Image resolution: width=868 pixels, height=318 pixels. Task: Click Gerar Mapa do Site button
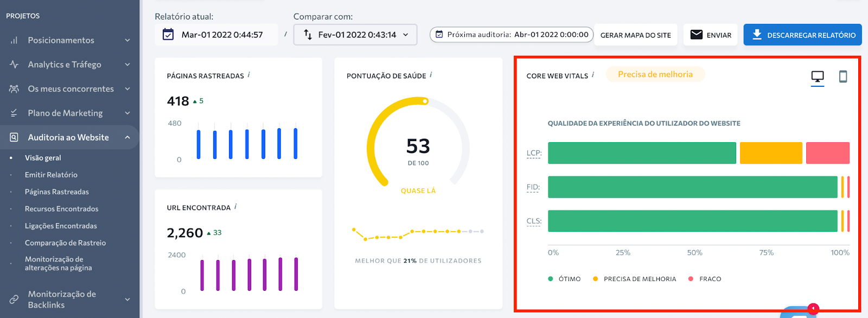636,35
